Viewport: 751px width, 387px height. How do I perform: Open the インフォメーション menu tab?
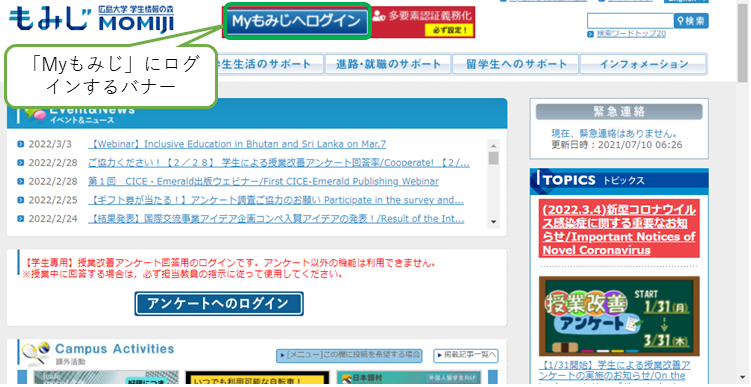pos(644,64)
